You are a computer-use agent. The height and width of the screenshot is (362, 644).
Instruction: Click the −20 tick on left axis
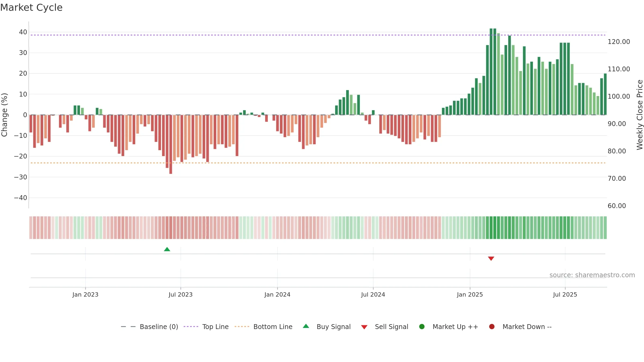tap(21, 156)
